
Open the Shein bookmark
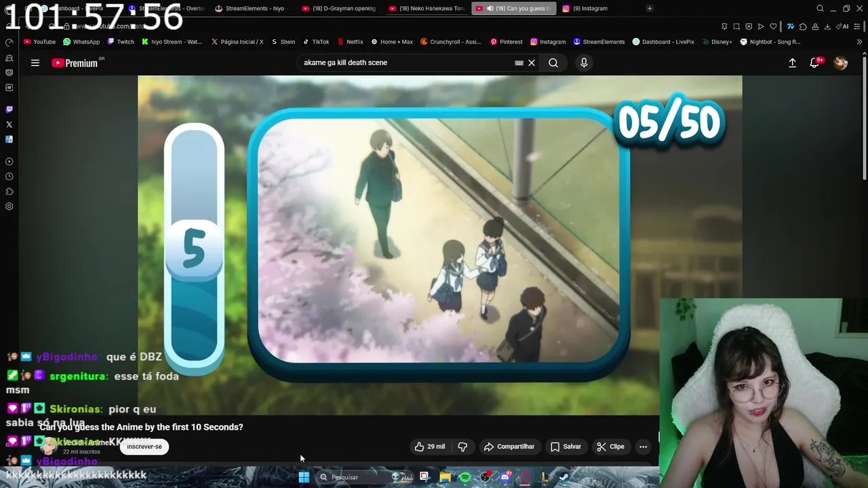[x=283, y=42]
